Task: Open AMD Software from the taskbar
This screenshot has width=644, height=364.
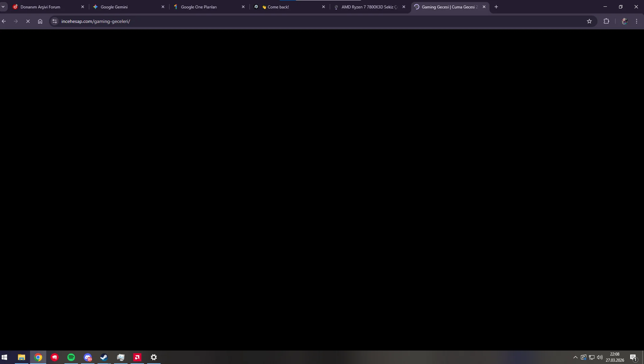Action: click(137, 357)
